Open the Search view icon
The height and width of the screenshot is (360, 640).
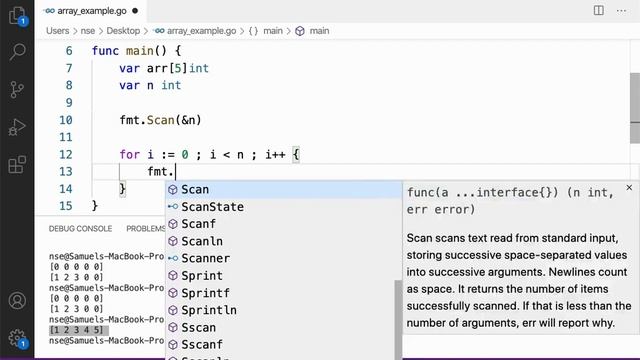tap(17, 52)
